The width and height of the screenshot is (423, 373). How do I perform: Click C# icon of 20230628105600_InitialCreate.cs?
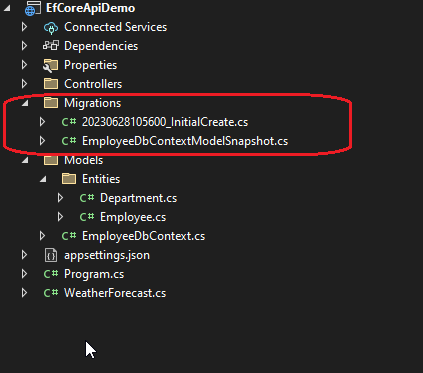(69, 122)
